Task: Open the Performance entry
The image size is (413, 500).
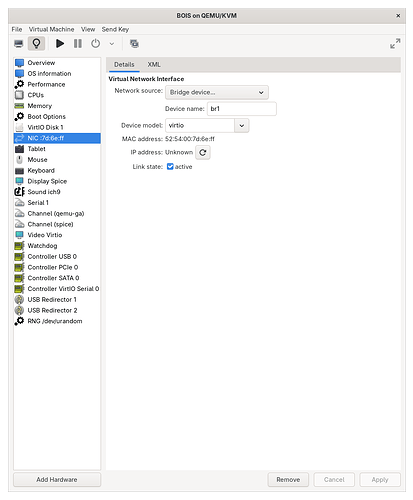Action: tap(57, 84)
